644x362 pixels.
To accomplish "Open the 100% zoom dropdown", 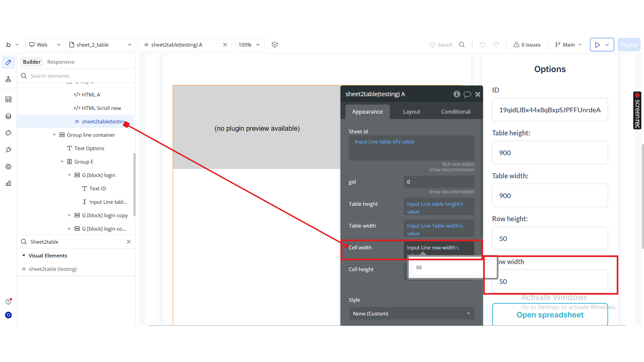I will pyautogui.click(x=249, y=45).
